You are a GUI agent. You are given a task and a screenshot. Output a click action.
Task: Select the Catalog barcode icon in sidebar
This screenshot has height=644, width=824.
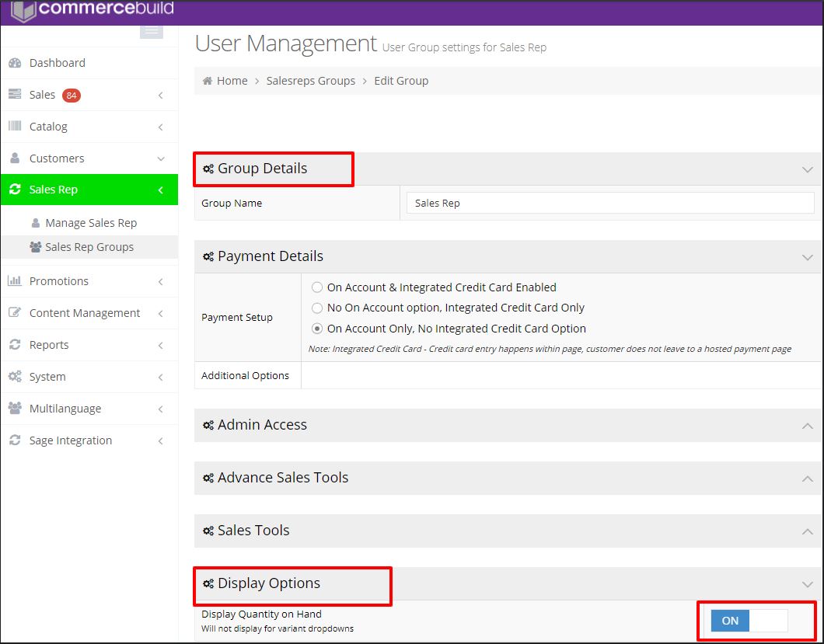click(16, 126)
